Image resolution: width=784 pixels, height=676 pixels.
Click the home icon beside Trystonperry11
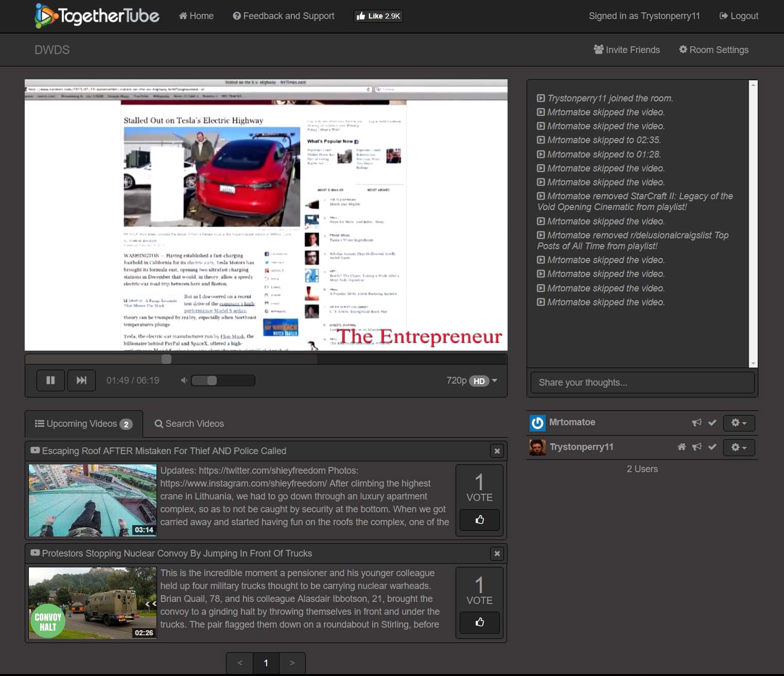(681, 447)
